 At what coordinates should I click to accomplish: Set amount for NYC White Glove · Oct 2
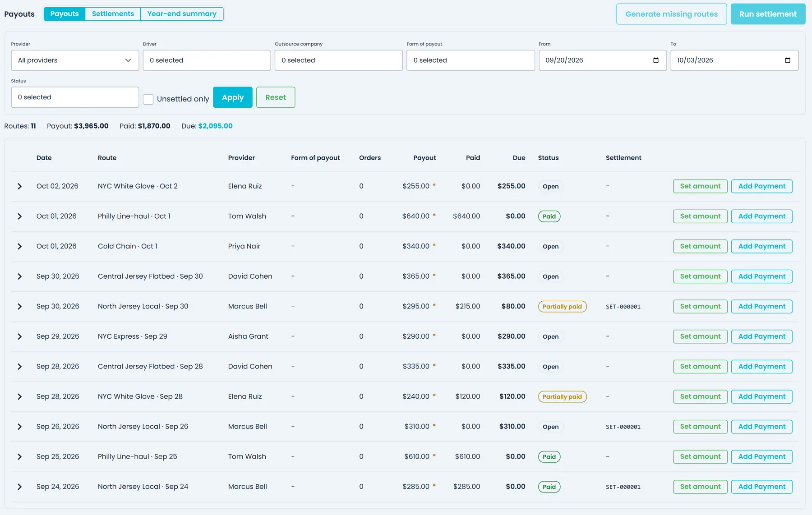700,186
